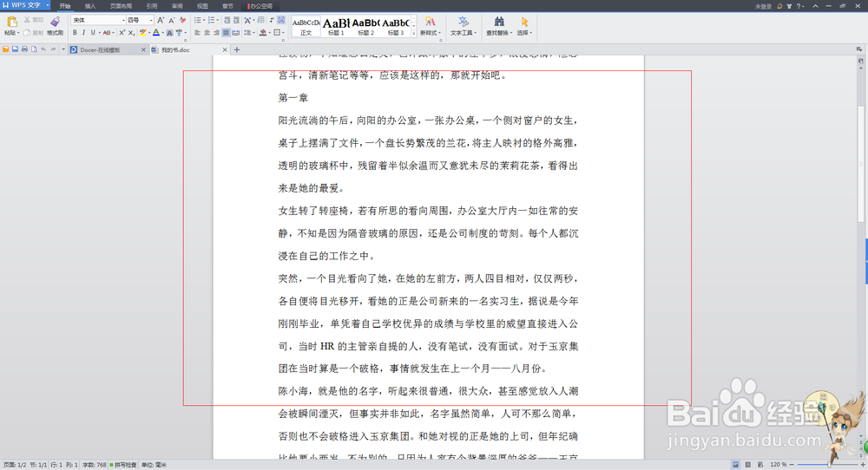Apply subscript X₂ formatting
Screen dimensions: 868x470
(x=131, y=33)
